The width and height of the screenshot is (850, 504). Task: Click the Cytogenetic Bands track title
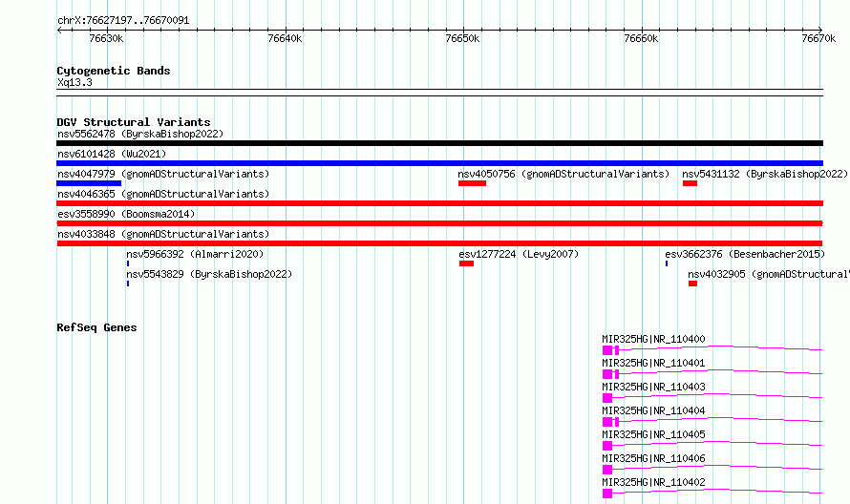coord(114,71)
